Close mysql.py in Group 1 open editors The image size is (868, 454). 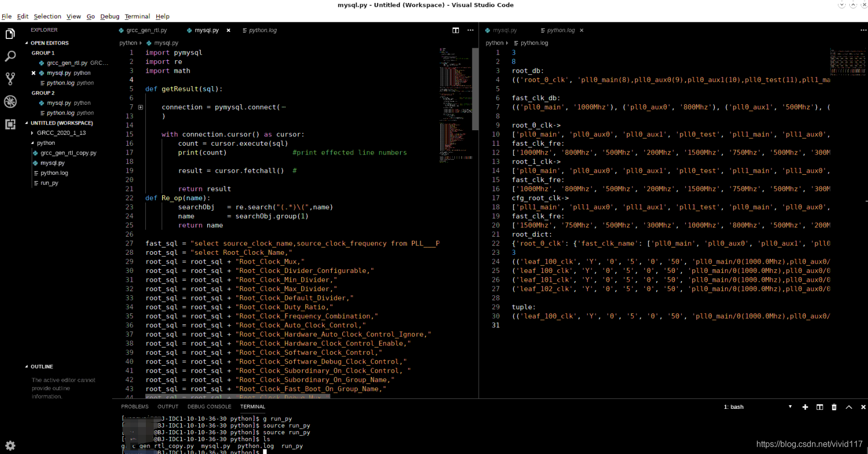click(34, 73)
